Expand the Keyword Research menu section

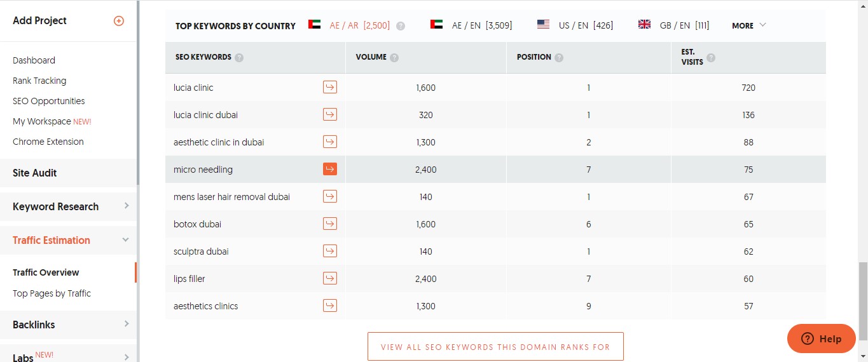pos(69,206)
